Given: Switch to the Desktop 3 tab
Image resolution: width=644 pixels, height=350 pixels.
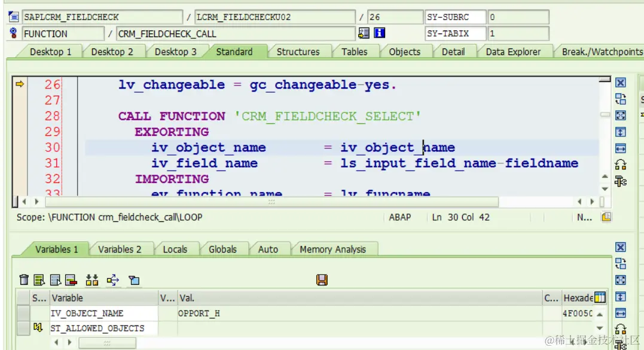Looking at the screenshot, I should point(175,52).
